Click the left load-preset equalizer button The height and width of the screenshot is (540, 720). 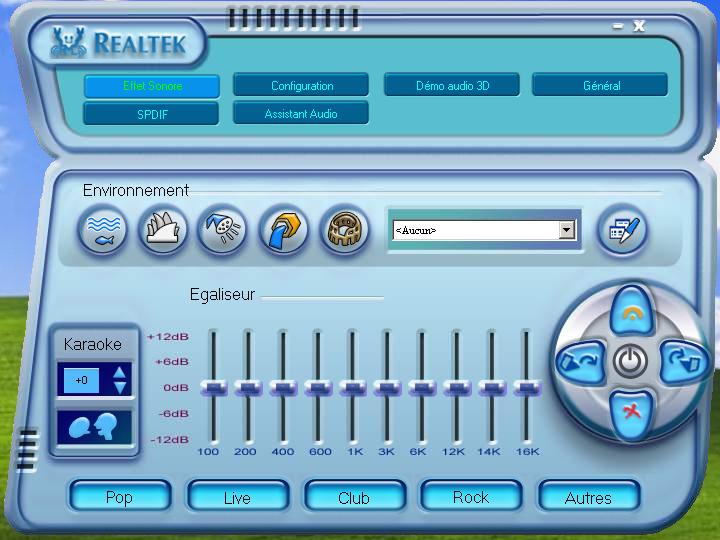[x=581, y=361]
